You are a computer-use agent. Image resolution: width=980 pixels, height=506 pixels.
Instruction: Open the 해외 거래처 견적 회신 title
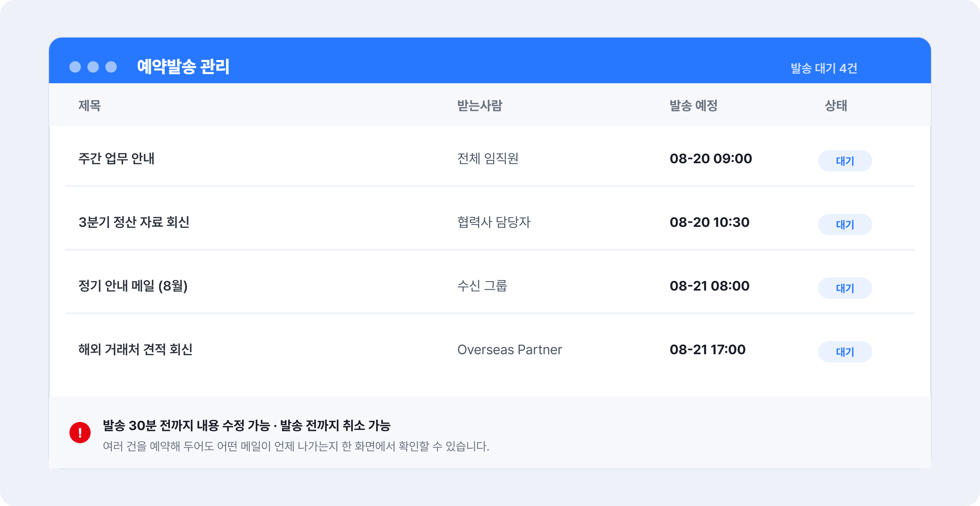tap(135, 349)
